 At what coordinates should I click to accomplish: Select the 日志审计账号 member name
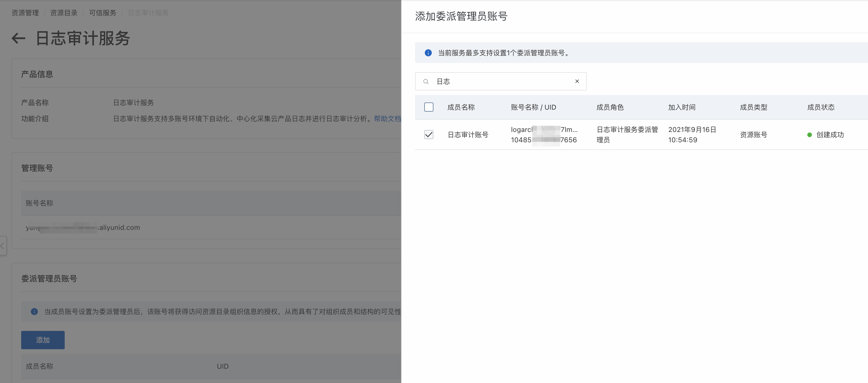468,135
